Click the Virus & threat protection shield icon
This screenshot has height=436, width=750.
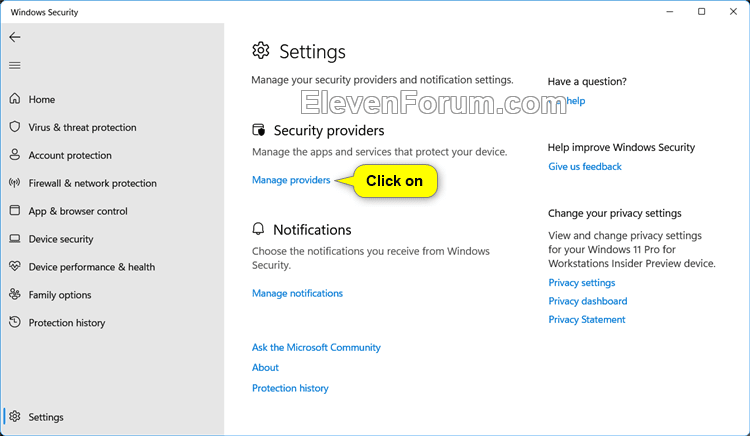(15, 127)
